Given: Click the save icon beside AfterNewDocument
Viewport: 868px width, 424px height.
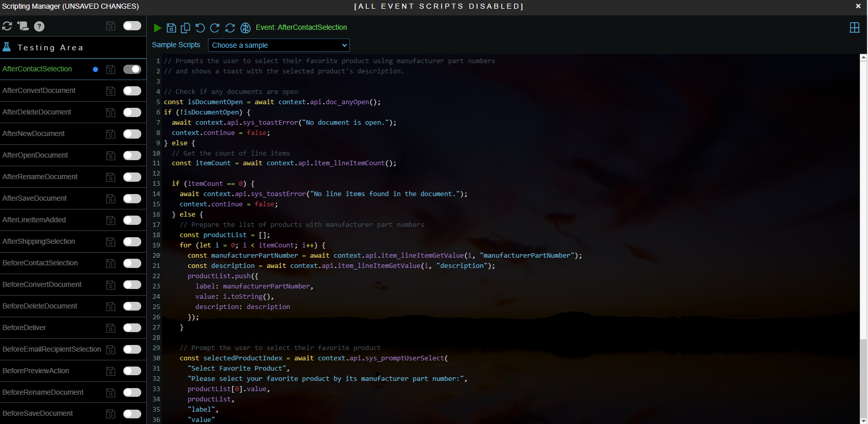Looking at the screenshot, I should tap(110, 134).
